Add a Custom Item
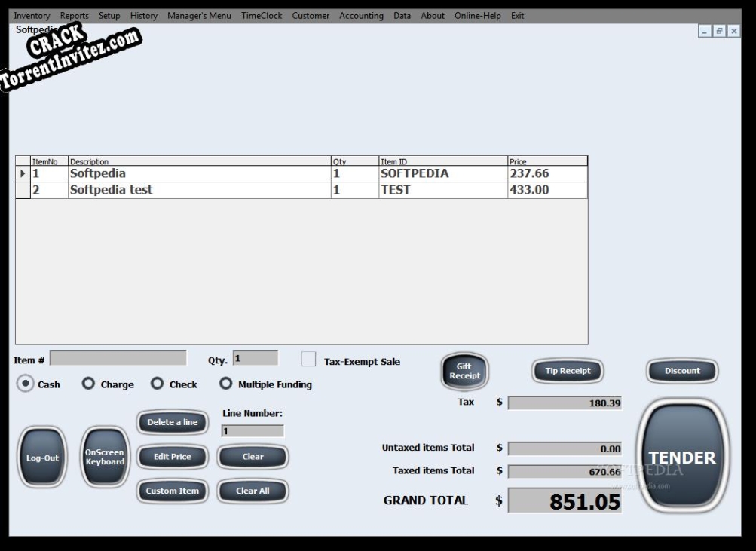The height and width of the screenshot is (551, 756). point(172,491)
